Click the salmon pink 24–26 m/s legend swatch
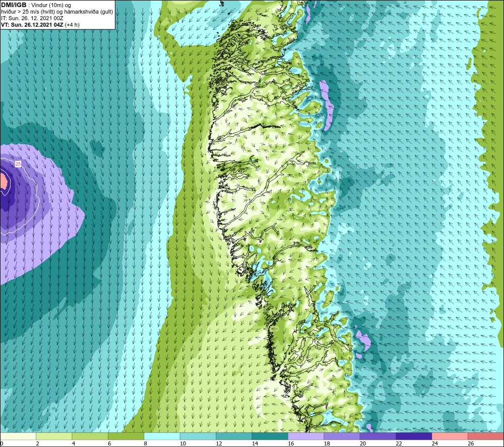This screenshot has height=447, width=504. (450, 436)
